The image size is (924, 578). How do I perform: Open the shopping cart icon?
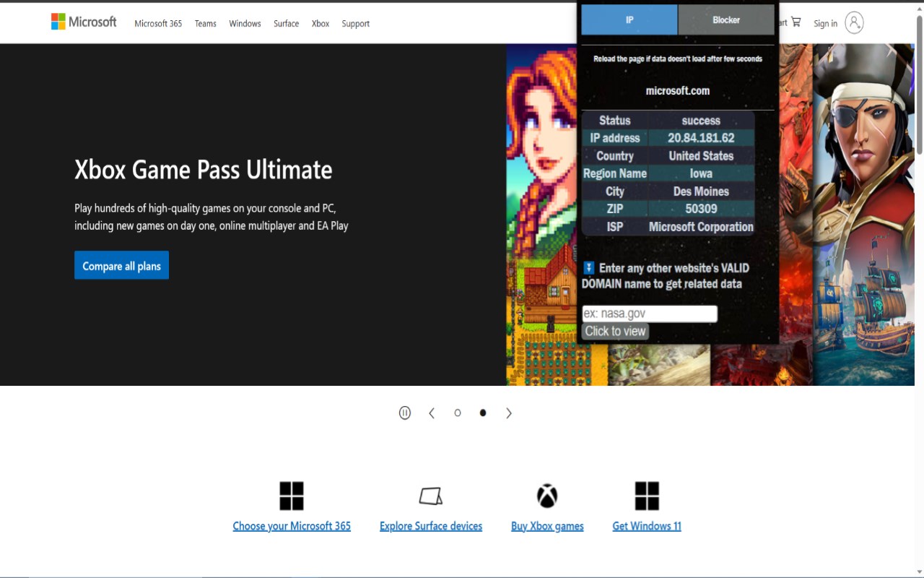[x=796, y=22]
